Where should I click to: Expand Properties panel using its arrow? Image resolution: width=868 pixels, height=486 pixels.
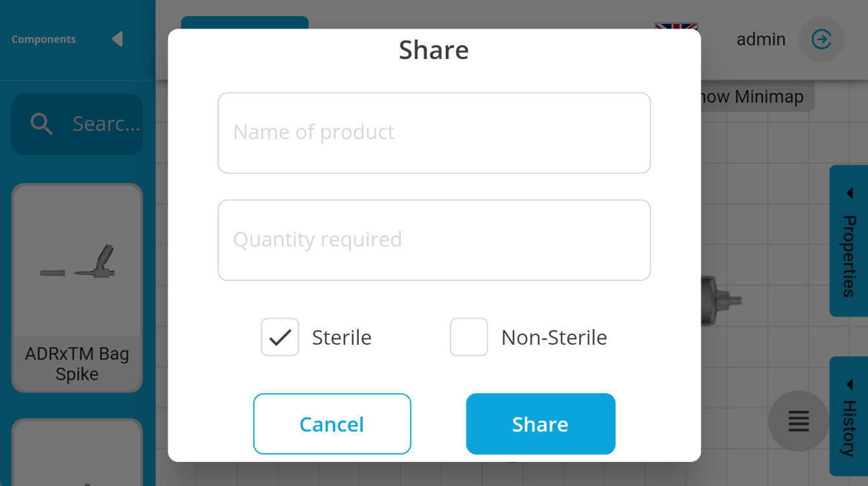coord(849,194)
